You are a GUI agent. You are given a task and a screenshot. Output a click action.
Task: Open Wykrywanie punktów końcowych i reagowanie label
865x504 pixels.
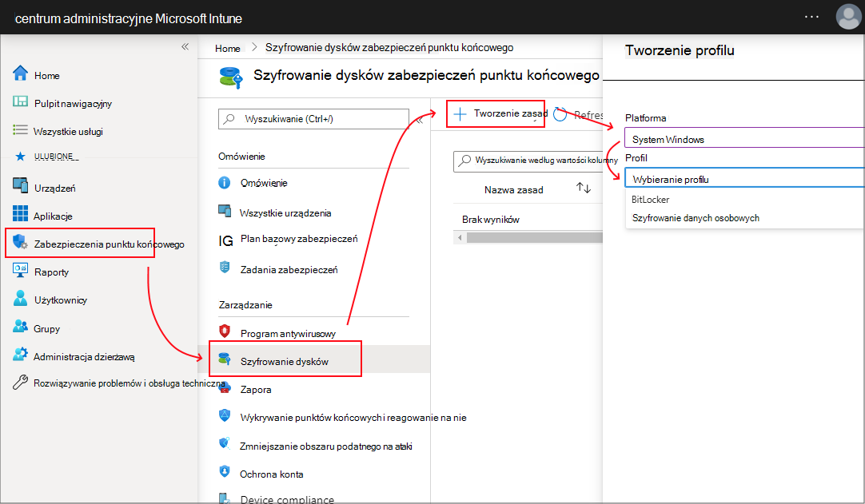click(x=353, y=418)
